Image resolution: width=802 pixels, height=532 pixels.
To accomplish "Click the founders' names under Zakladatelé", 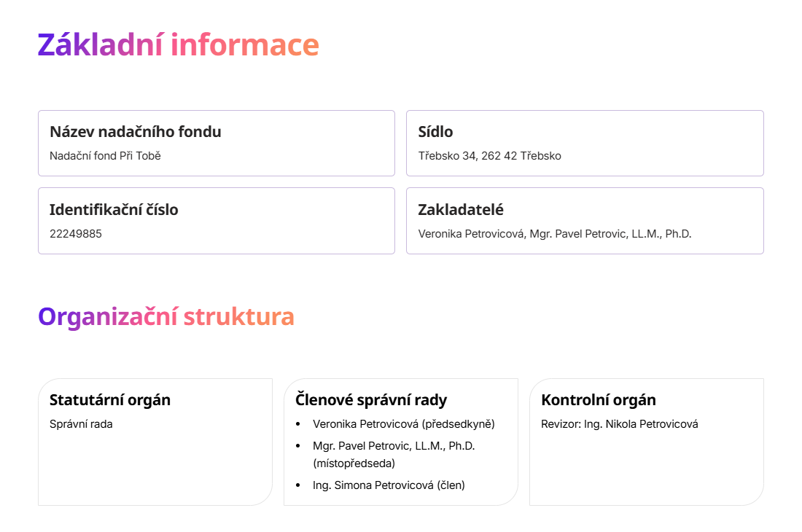I will pos(554,234).
